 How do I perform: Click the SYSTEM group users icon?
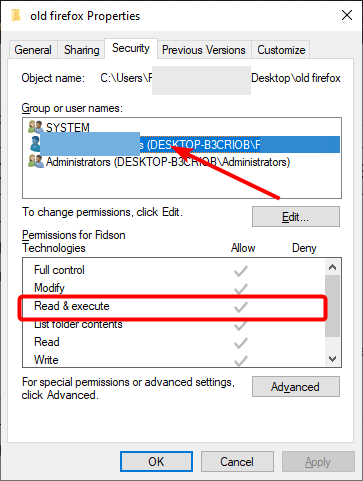[36, 127]
